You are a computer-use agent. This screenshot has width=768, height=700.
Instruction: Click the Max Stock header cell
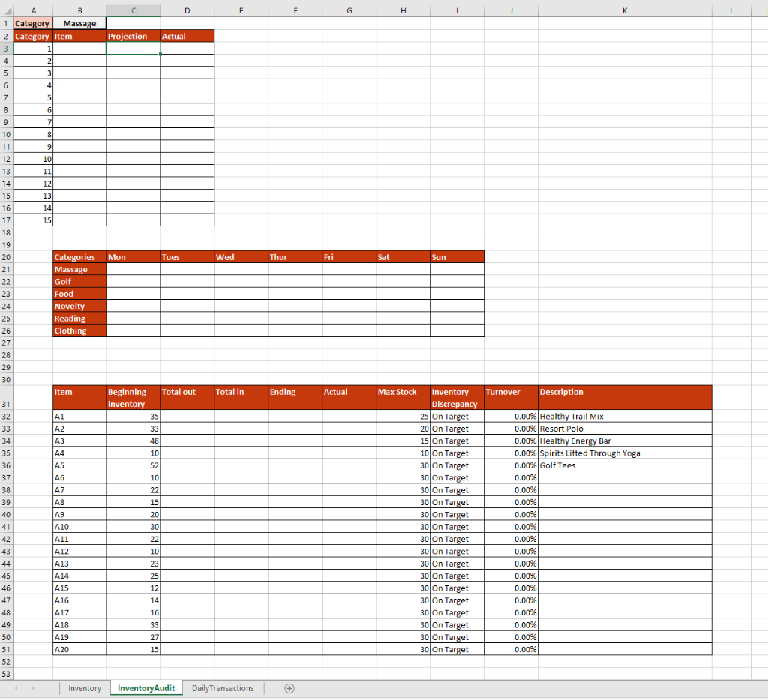point(403,391)
